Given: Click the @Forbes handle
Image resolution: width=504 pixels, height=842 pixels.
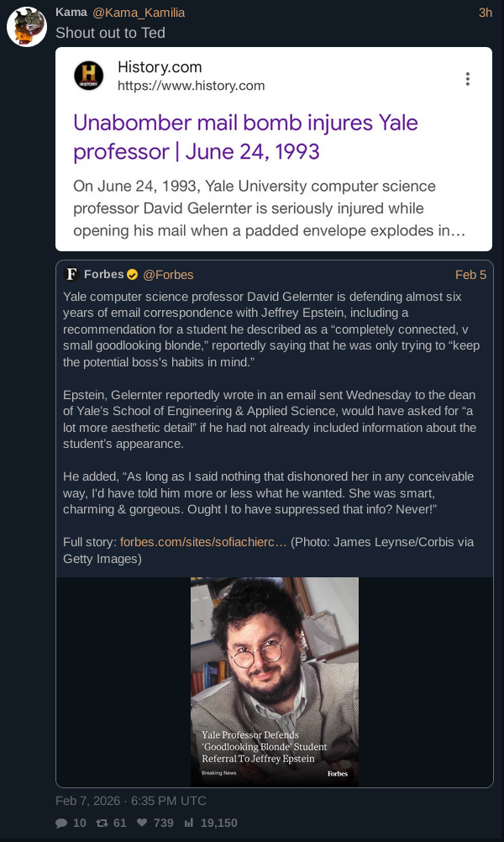Looking at the screenshot, I should click(x=168, y=275).
